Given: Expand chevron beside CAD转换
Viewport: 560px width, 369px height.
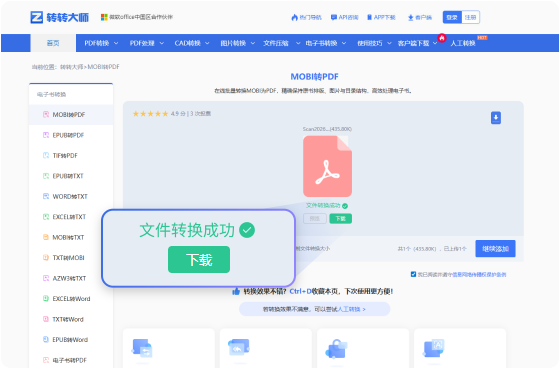Looking at the screenshot, I should pos(207,43).
